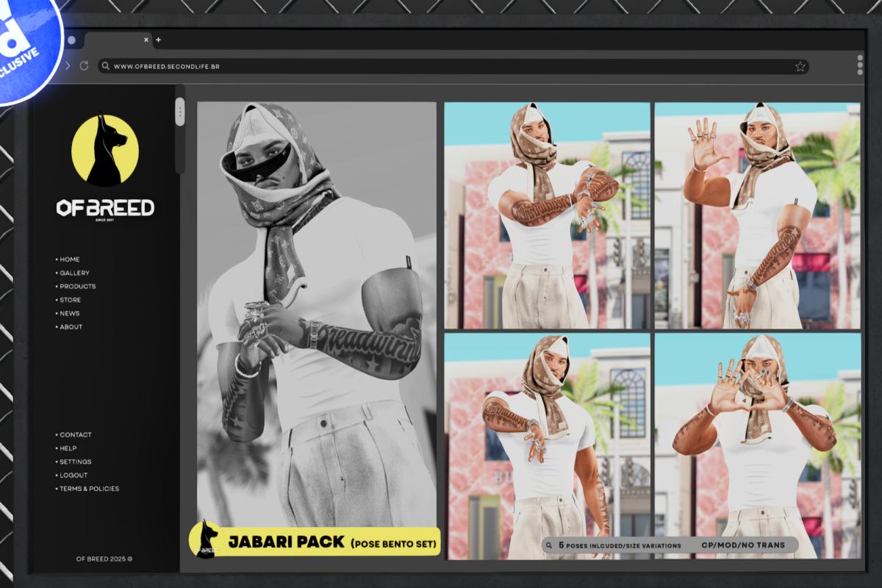Viewport: 882px width, 588px height.
Task: Open the Gallery menu item
Action: pos(74,273)
